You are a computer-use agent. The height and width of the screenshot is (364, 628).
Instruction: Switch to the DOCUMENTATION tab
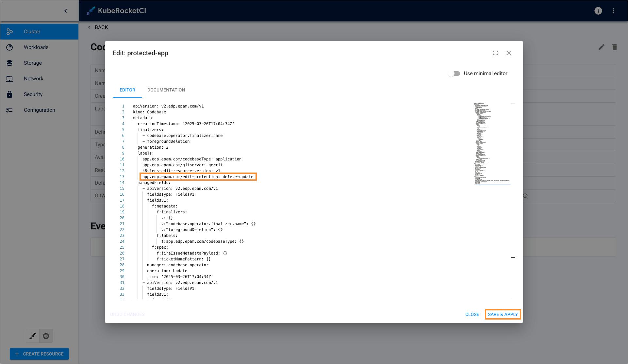pyautogui.click(x=166, y=90)
